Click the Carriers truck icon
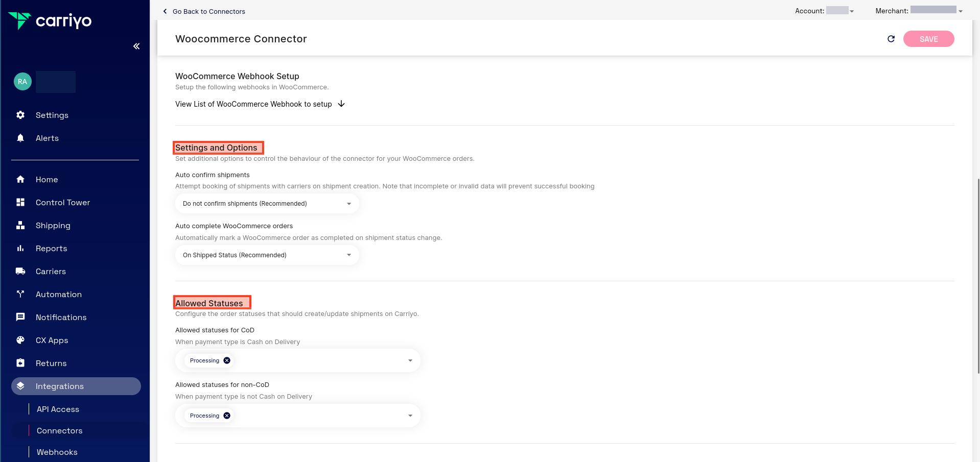980x462 pixels. coord(20,271)
